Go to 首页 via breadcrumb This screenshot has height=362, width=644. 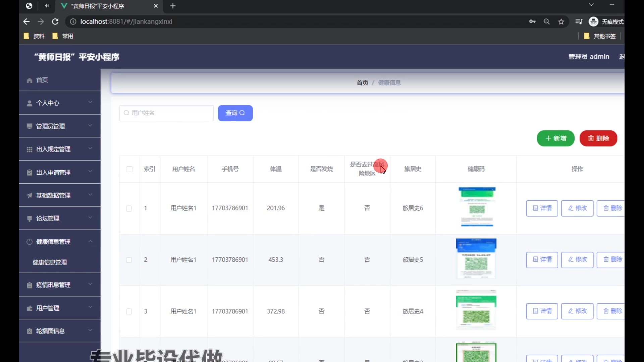click(362, 83)
